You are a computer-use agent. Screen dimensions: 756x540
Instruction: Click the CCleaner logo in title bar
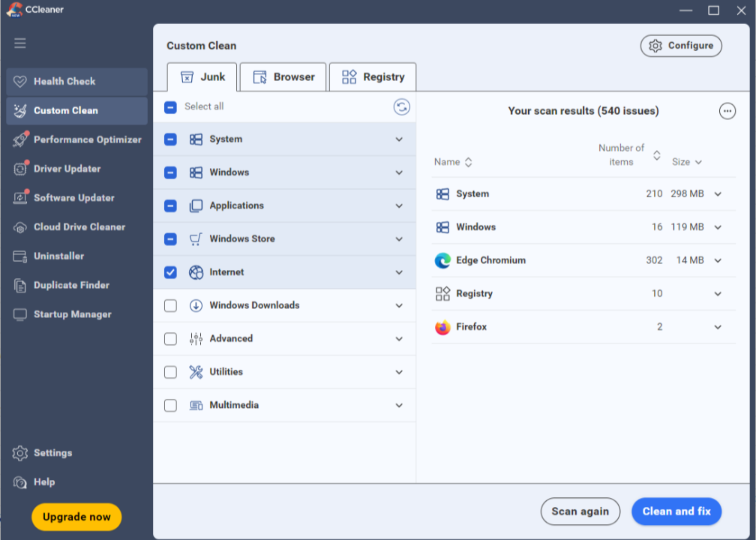pyautogui.click(x=14, y=10)
